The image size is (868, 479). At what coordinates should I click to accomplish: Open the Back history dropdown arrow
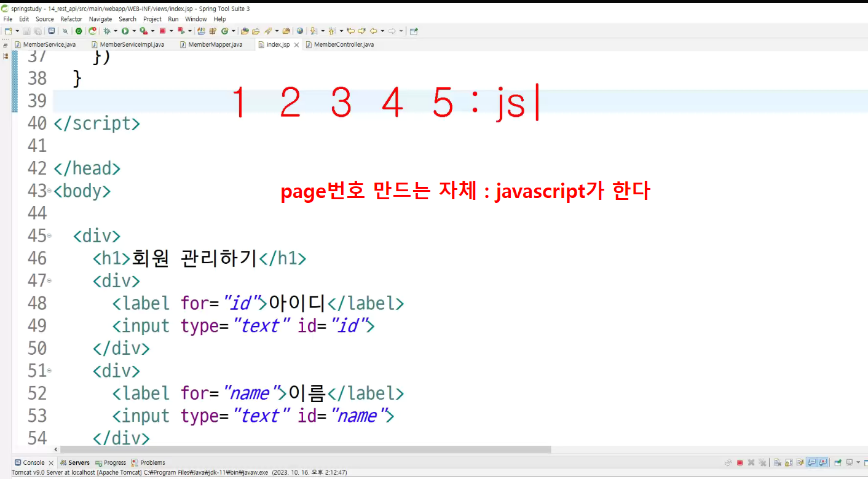(382, 31)
